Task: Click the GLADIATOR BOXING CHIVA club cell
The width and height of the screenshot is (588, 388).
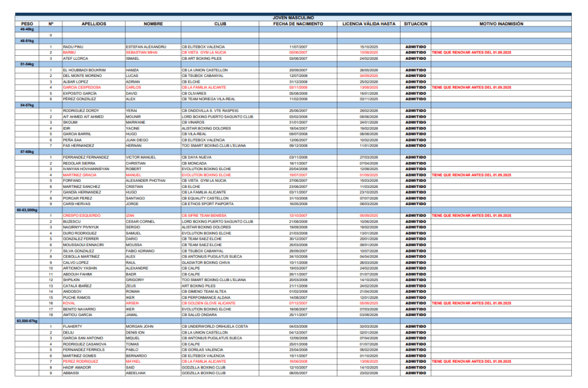Action: [207, 262]
